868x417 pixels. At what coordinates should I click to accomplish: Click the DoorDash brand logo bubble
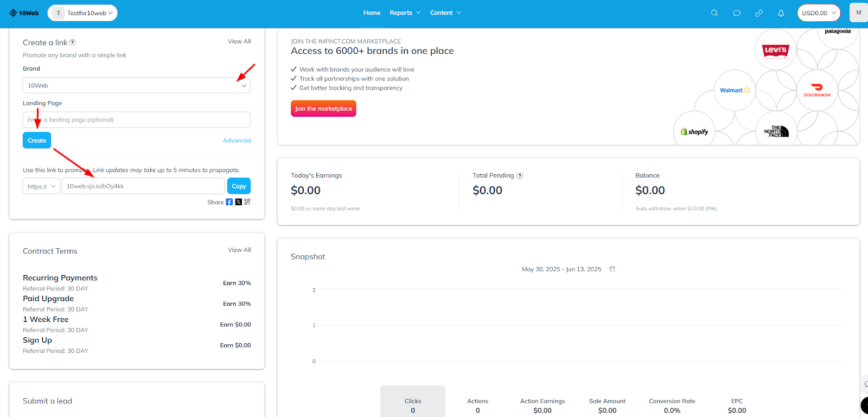coord(817,90)
